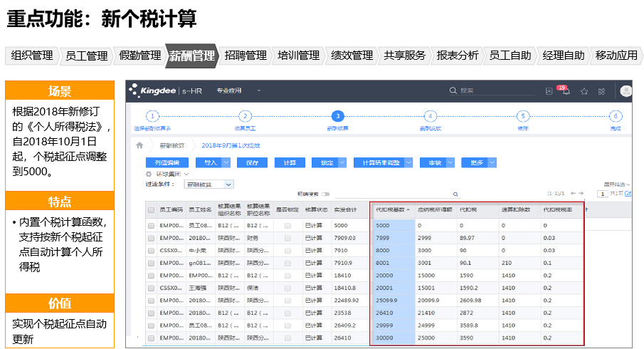644x349 pixels.
Task: Go to previous page arrow
Action: click(x=573, y=193)
